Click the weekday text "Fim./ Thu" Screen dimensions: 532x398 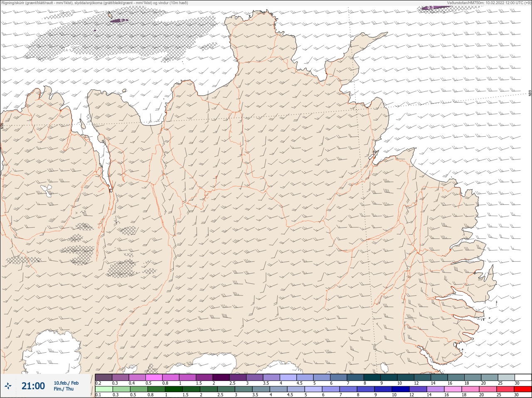pyautogui.click(x=64, y=389)
